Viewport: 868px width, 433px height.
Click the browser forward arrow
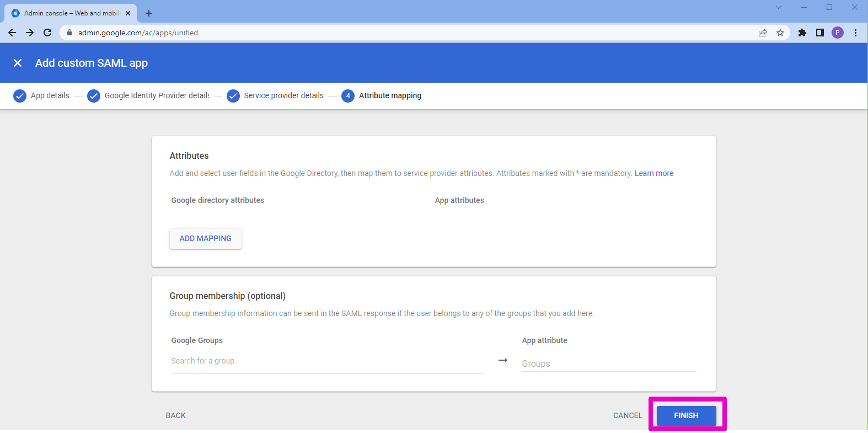30,33
